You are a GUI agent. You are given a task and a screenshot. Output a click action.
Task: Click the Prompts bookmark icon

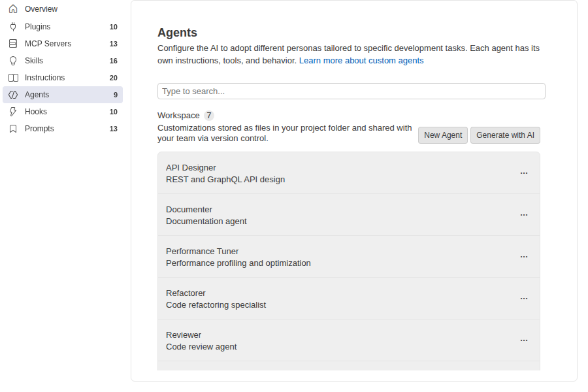(13, 129)
